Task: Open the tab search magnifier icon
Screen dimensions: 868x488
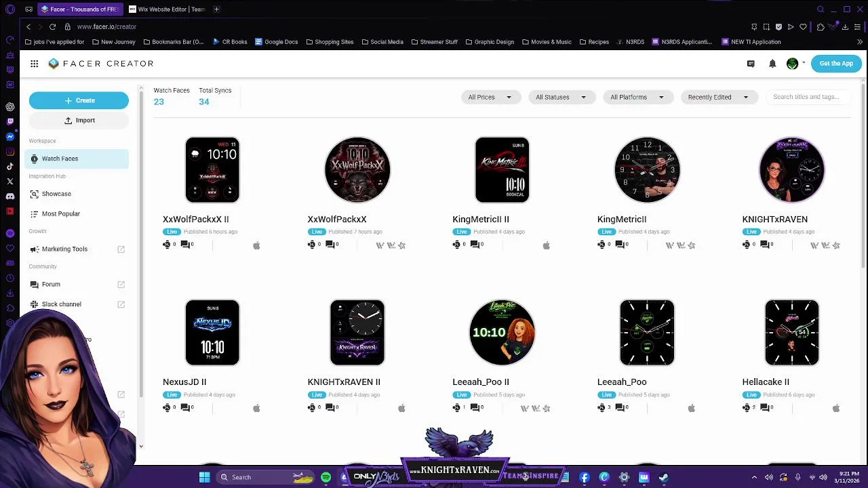Action: point(821,9)
